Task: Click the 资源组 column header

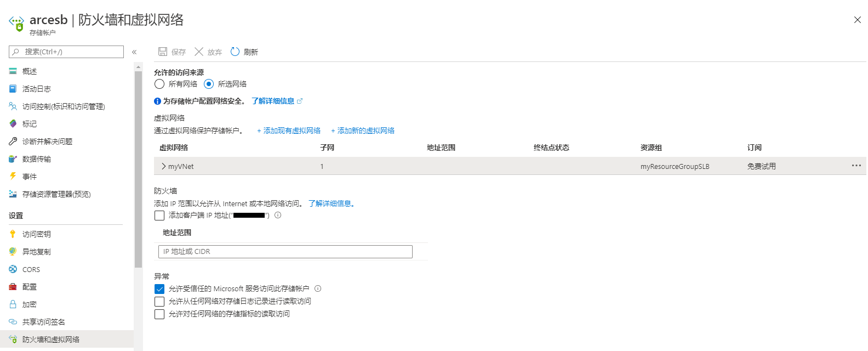Action: (x=651, y=148)
